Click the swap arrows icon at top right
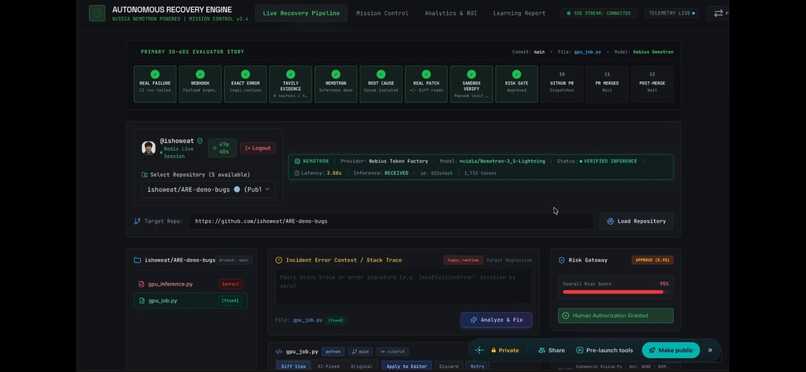The width and height of the screenshot is (806, 372). 719,13
